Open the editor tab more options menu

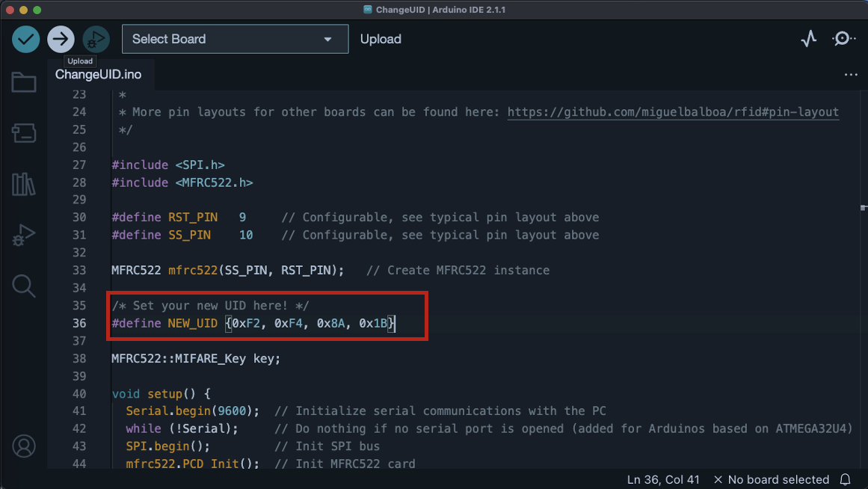tap(851, 74)
